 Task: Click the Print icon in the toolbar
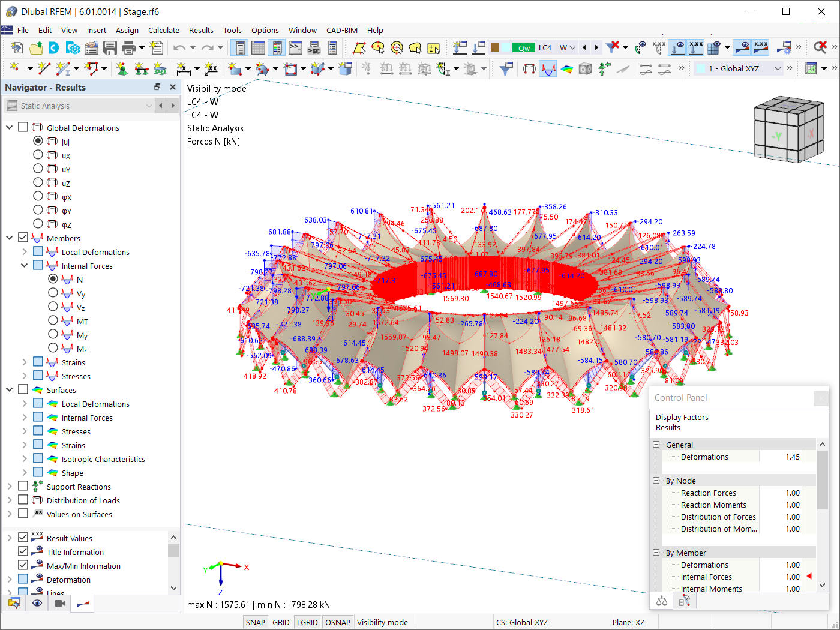click(x=128, y=47)
